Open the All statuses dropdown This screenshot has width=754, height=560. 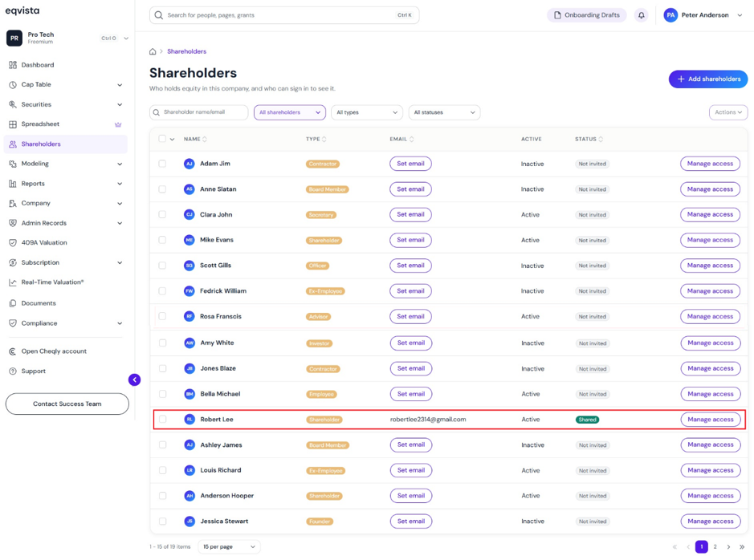tap(444, 112)
